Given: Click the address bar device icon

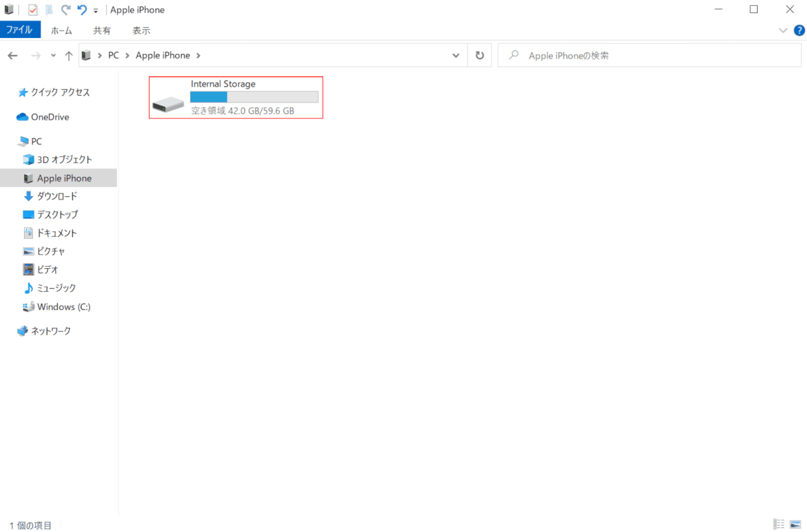Looking at the screenshot, I should pyautogui.click(x=86, y=56).
